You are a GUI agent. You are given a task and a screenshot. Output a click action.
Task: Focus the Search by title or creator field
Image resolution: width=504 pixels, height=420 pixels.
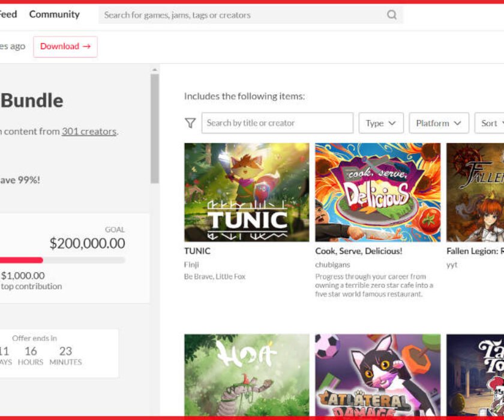click(277, 123)
